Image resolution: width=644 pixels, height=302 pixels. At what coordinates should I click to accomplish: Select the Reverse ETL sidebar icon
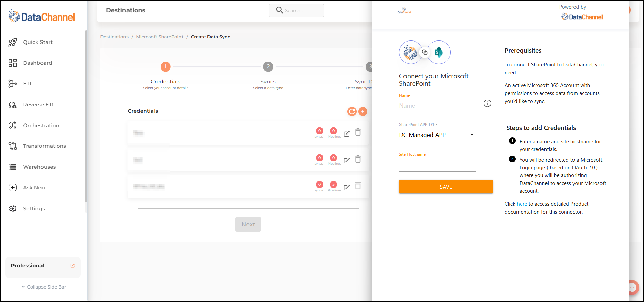13,105
